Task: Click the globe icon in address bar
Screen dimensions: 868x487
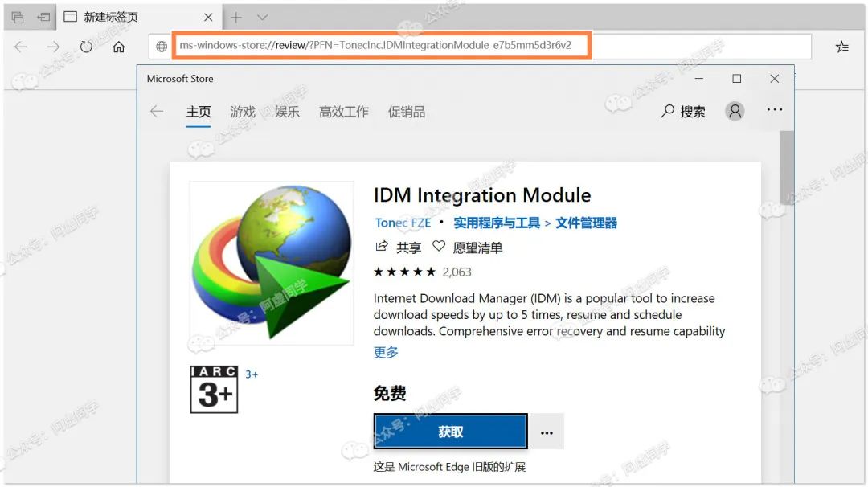Action: 161,47
